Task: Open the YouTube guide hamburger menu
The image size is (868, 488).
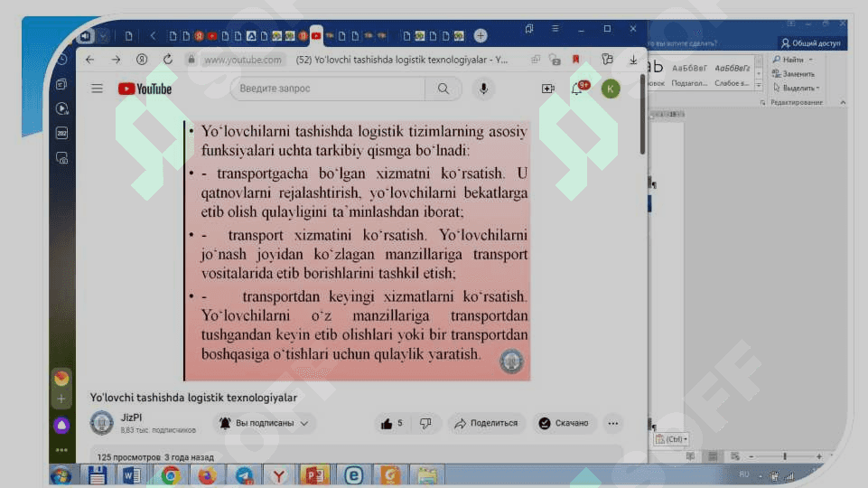Action: 97,89
